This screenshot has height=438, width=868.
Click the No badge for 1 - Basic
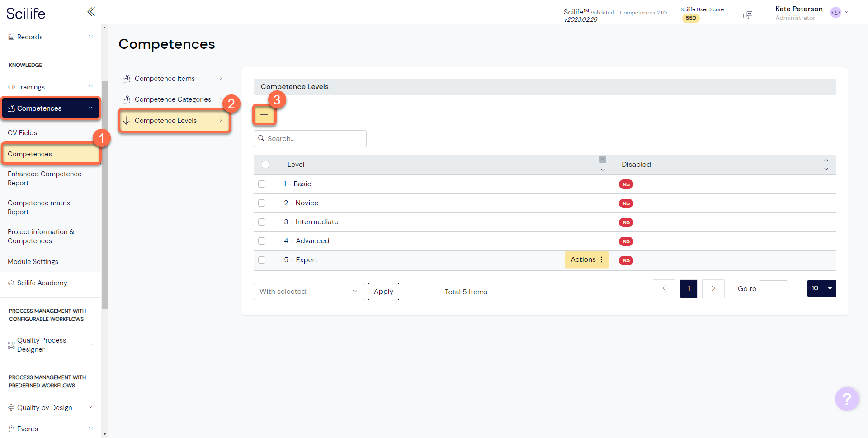tap(626, 184)
